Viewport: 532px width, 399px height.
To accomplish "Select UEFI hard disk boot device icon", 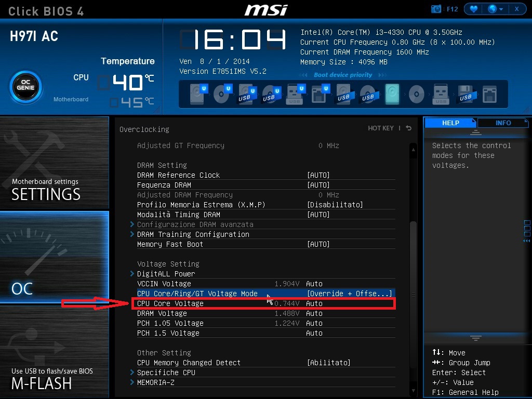I will click(198, 94).
